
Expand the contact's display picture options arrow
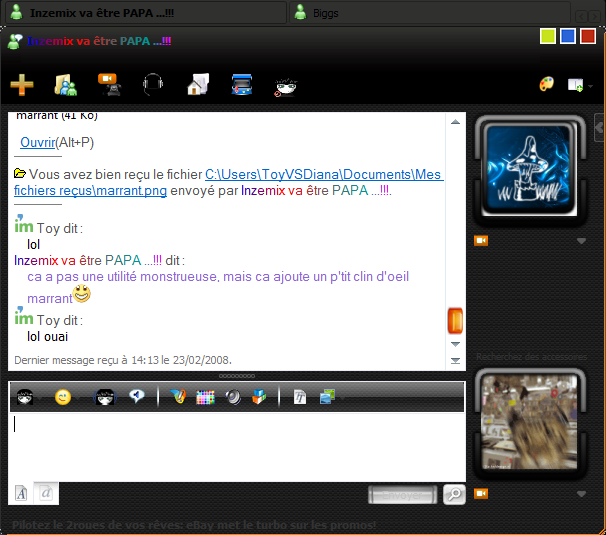(x=581, y=241)
